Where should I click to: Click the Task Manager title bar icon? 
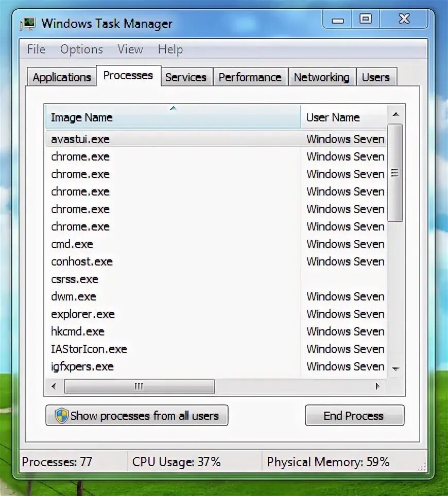pyautogui.click(x=28, y=24)
